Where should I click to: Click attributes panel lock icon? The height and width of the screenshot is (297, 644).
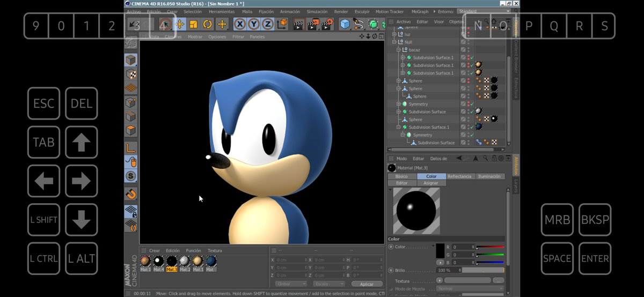494,159
